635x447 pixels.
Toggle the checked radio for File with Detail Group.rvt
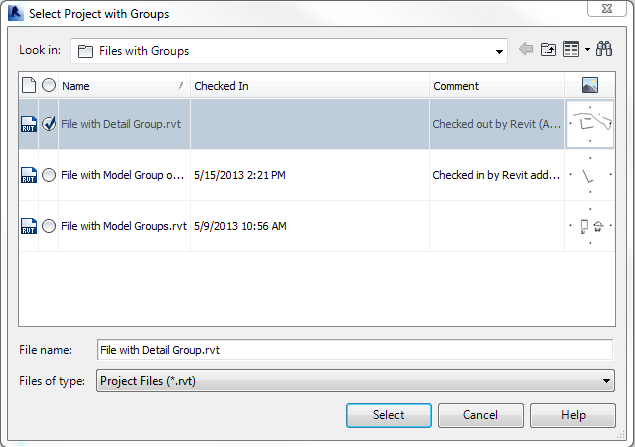pyautogui.click(x=49, y=125)
